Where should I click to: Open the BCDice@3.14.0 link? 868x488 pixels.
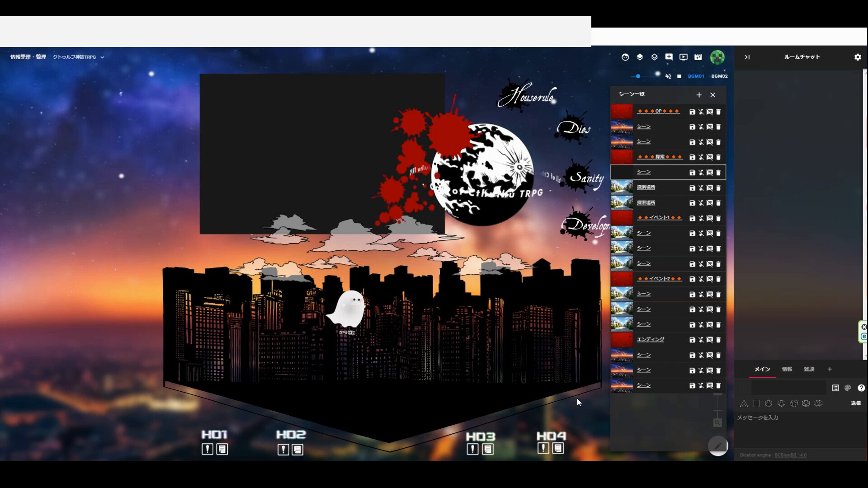790,455
